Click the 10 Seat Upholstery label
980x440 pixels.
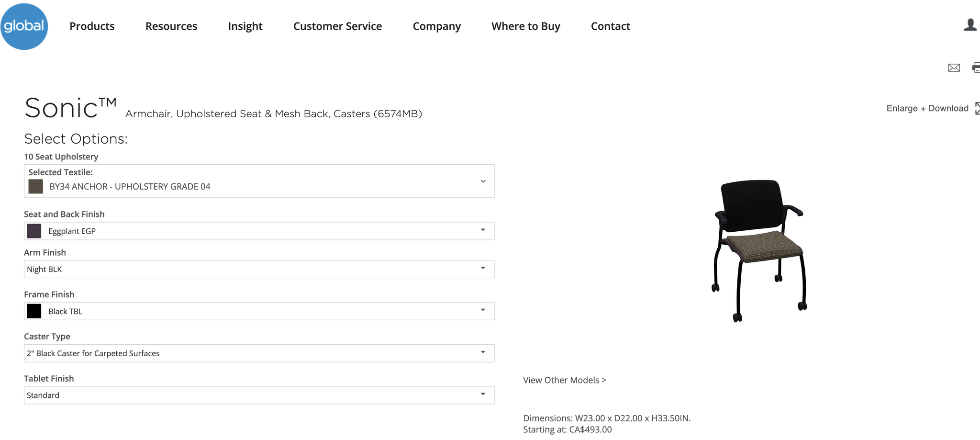click(61, 157)
